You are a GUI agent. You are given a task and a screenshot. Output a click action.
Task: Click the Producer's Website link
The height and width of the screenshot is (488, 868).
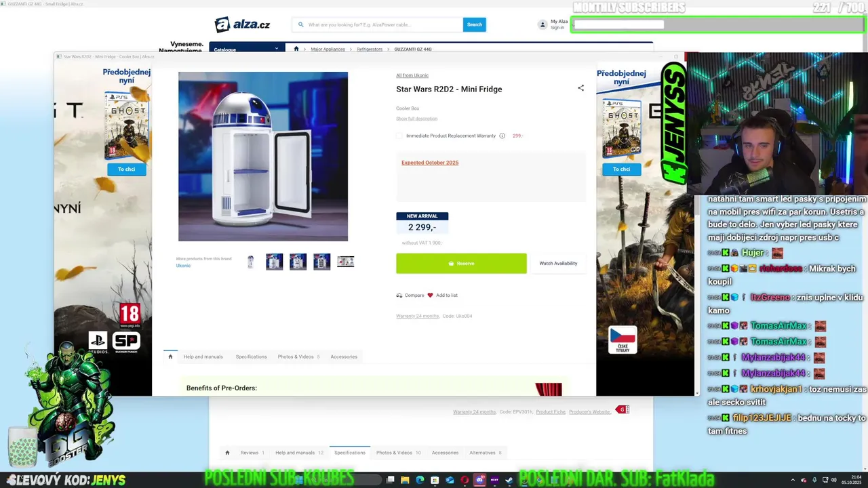coord(590,412)
